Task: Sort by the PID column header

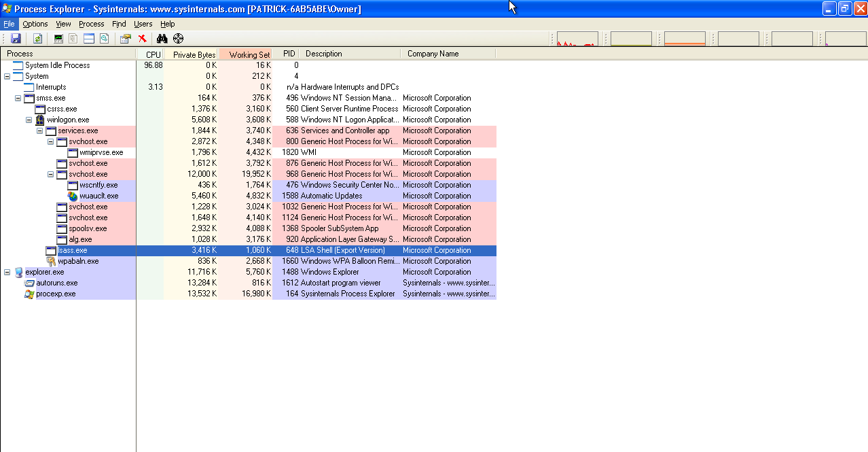Action: (286, 54)
